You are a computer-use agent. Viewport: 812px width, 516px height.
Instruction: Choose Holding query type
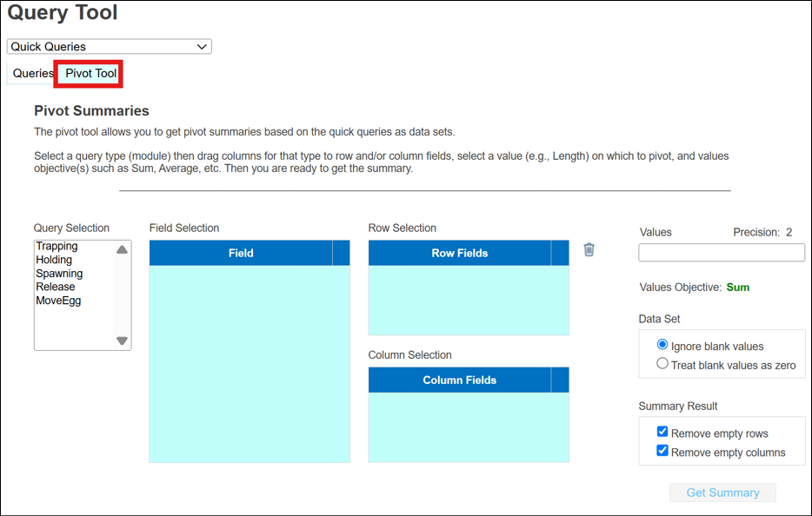pos(54,260)
